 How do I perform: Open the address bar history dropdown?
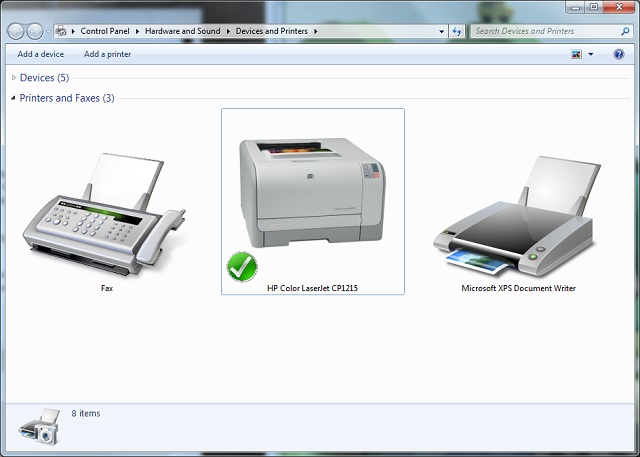pyautogui.click(x=441, y=31)
